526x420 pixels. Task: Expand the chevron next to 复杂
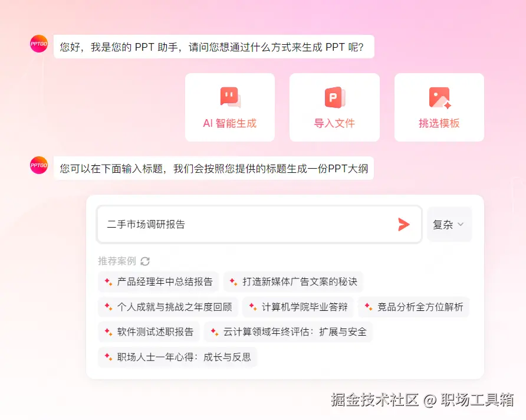click(461, 224)
